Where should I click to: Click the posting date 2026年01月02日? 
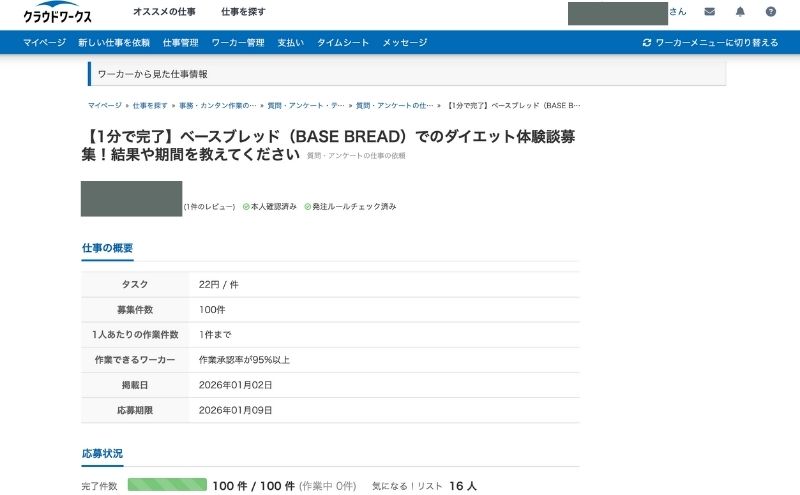pos(235,385)
